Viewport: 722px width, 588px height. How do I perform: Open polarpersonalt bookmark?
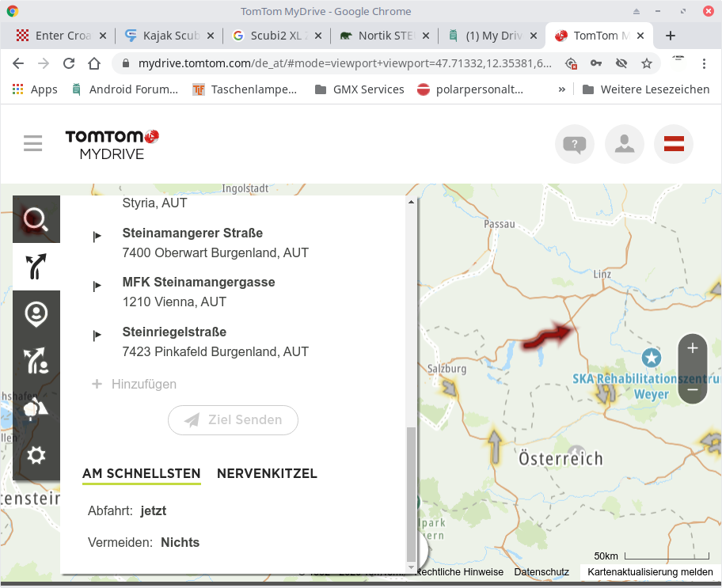[470, 89]
